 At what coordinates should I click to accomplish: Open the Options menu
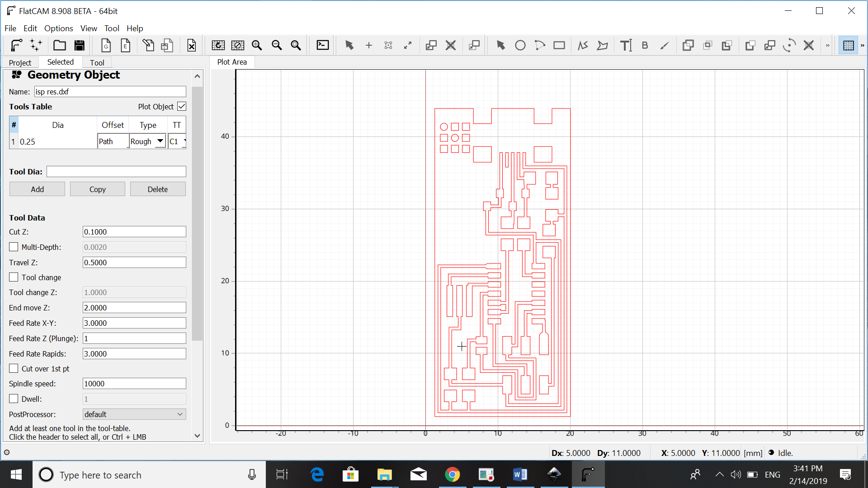click(58, 28)
